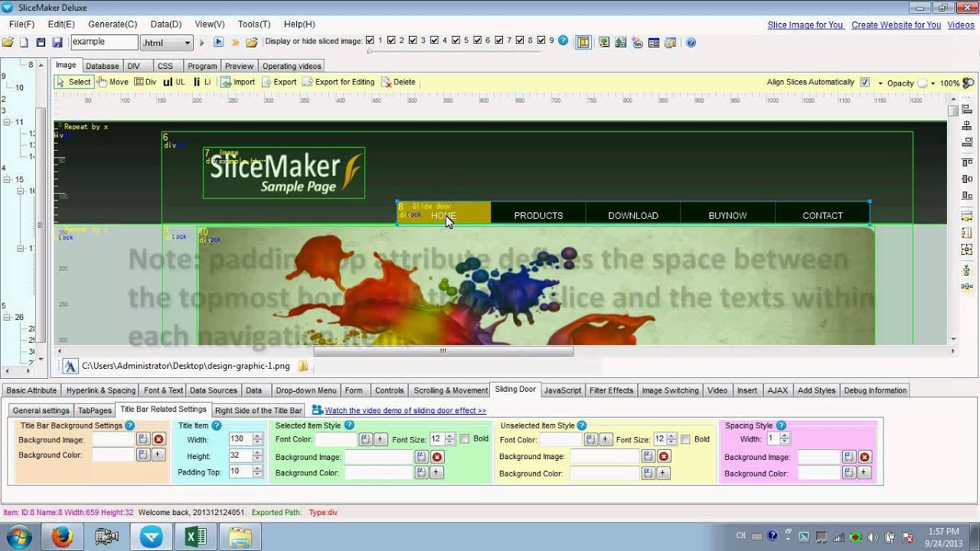Screen dimensions: 980x551
Task: Collapse tree node 11
Action: (x=8, y=122)
